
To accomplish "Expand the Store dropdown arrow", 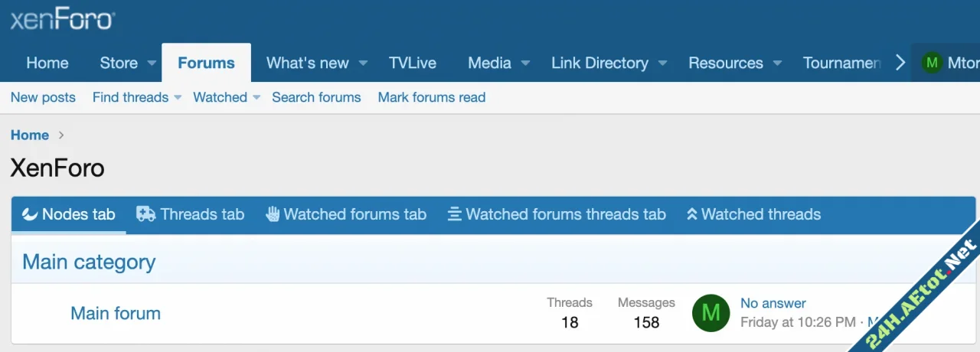I will point(151,63).
